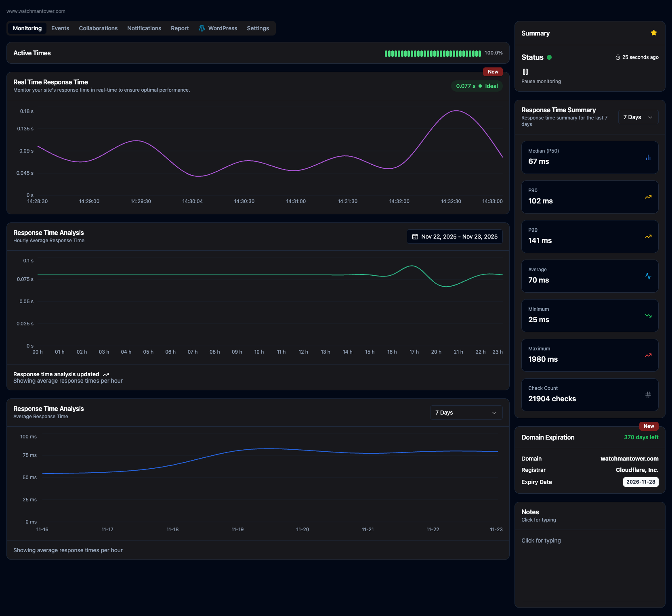672x616 pixels.
Task: Click the yellow star icon in Summary panel
Action: 653,33
